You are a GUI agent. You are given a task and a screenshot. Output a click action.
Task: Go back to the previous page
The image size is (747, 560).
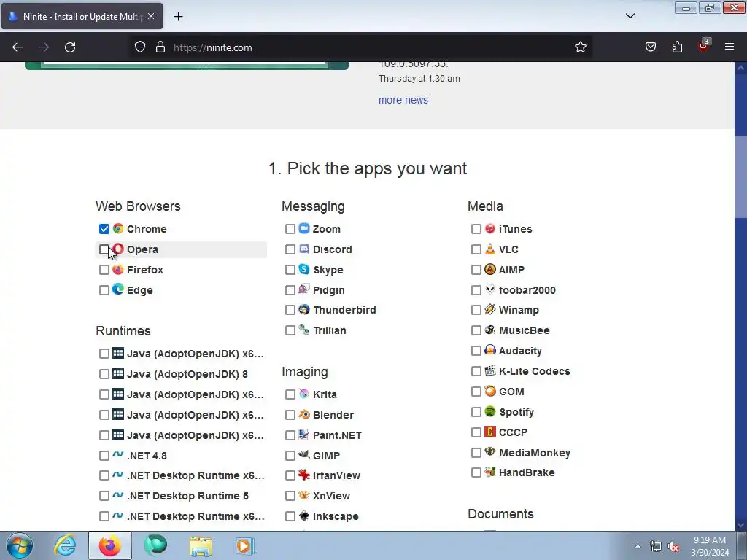pos(18,47)
